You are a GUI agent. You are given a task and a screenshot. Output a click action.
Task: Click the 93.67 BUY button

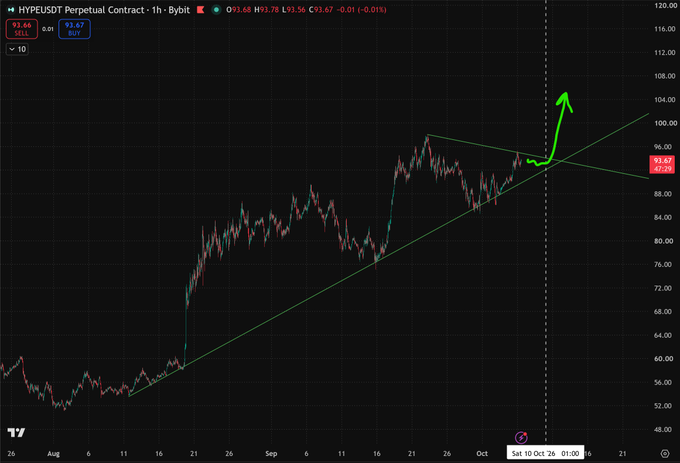[x=74, y=29]
